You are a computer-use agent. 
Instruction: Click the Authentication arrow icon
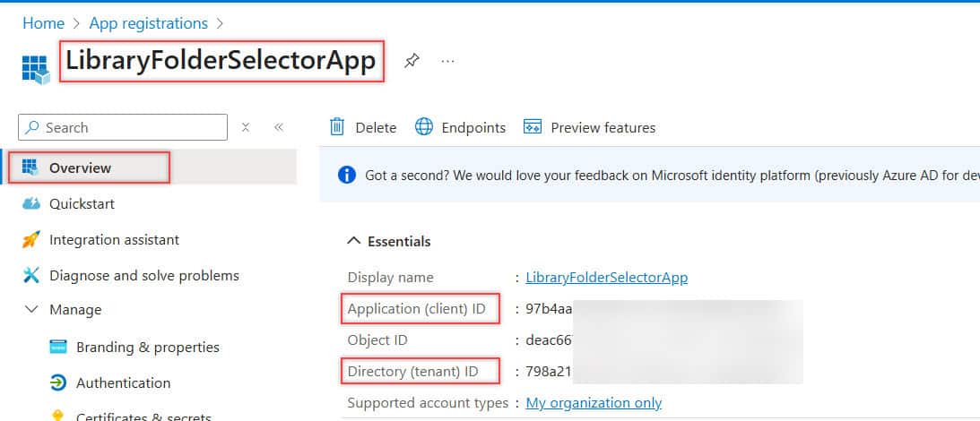tap(58, 382)
